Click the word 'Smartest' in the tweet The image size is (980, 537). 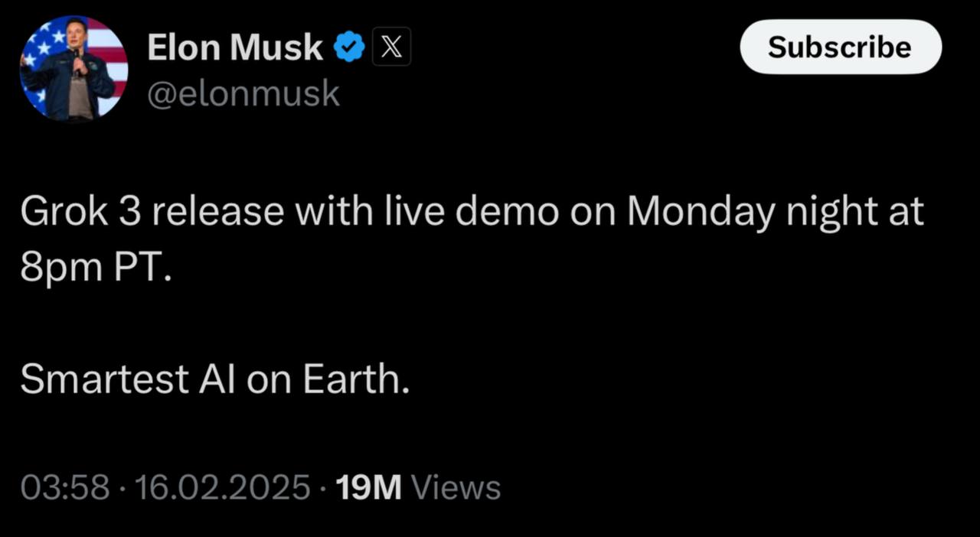(104, 379)
